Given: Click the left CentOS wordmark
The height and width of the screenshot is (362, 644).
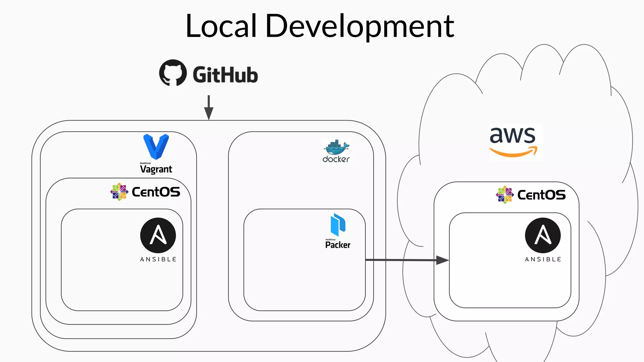Looking at the screenshot, I should 156,192.
